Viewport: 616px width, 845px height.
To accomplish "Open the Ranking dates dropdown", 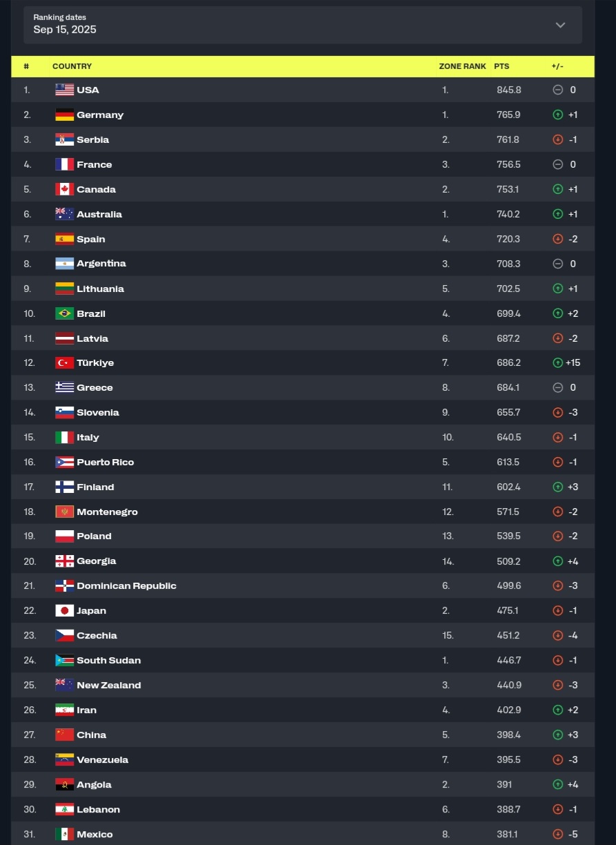I will pyautogui.click(x=303, y=25).
